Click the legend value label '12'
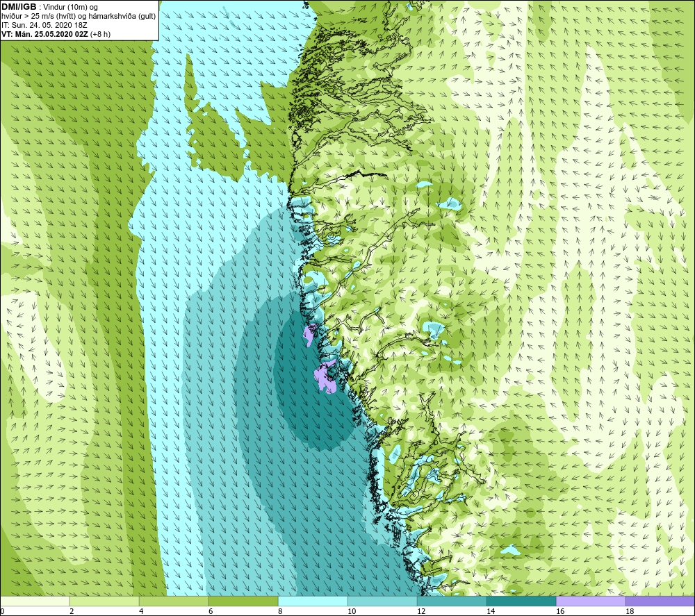695x616 pixels. (x=421, y=611)
